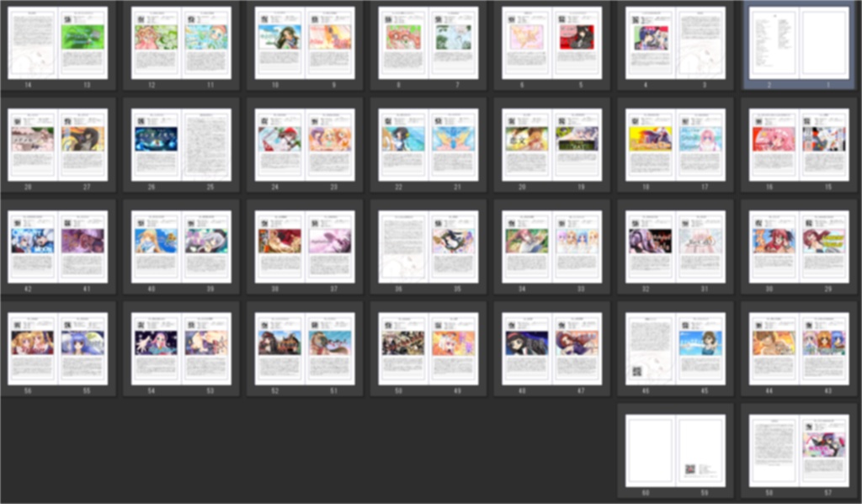This screenshot has width=862, height=504.
Task: Select page 1 blank thumbnail
Action: (x=824, y=43)
